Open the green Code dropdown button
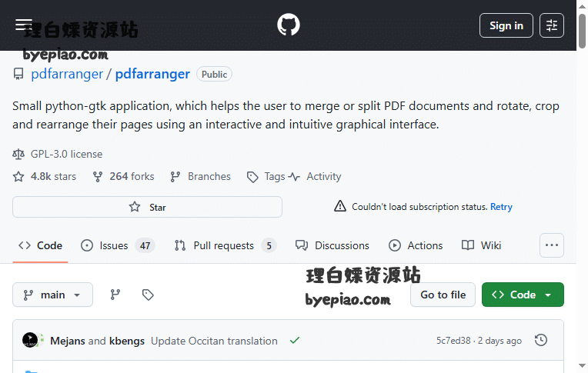Image resolution: width=588 pixels, height=373 pixels. point(523,295)
